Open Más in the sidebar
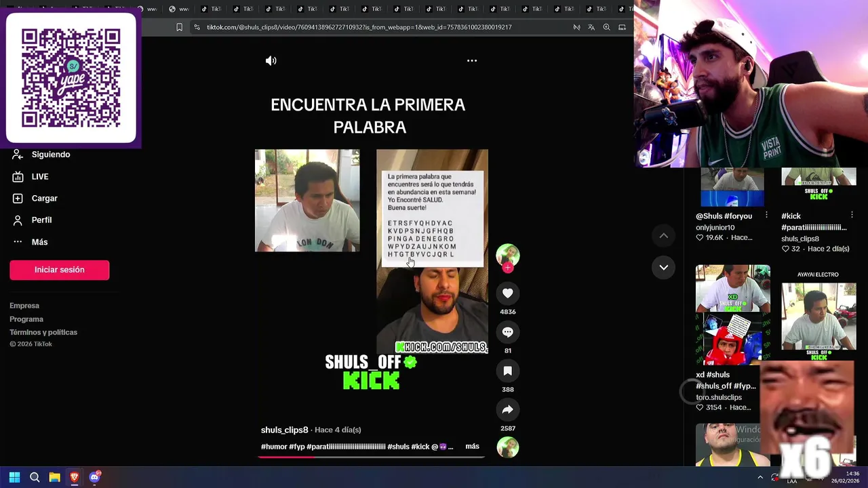The height and width of the screenshot is (488, 868). (x=30, y=242)
